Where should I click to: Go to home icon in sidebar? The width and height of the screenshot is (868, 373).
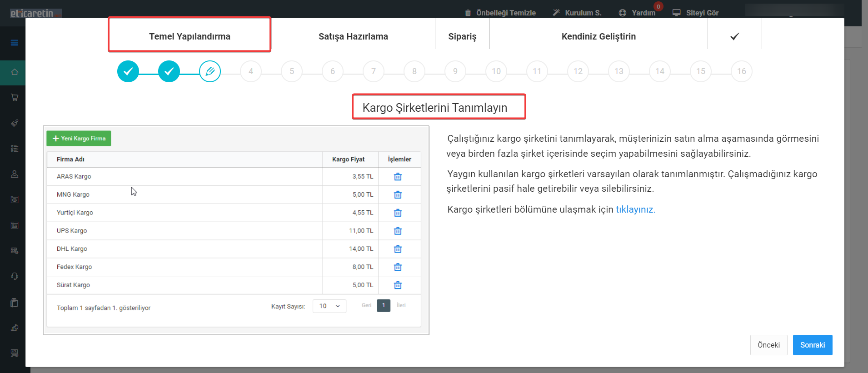[15, 72]
